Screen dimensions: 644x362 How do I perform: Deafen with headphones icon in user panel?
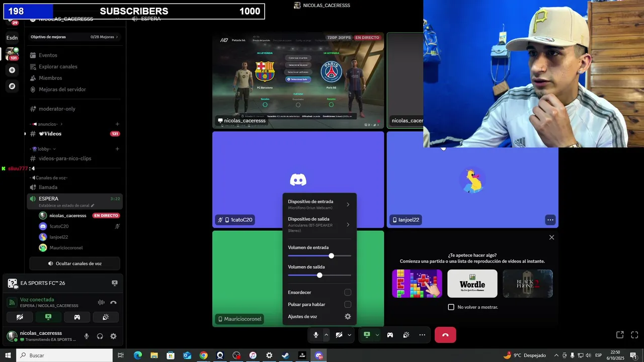pyautogui.click(x=100, y=336)
